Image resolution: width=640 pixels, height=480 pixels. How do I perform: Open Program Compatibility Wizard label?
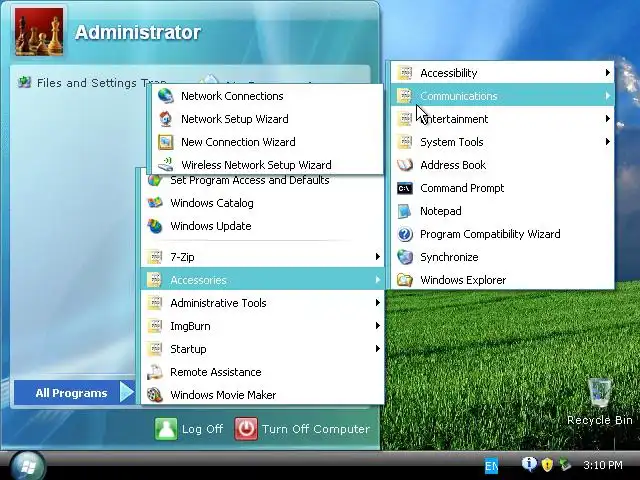(x=490, y=234)
